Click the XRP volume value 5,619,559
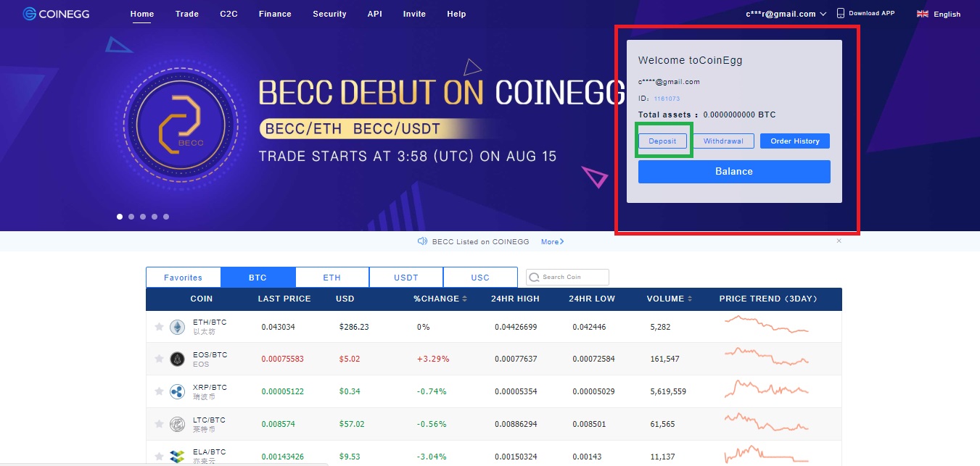The width and height of the screenshot is (980, 466). pyautogui.click(x=669, y=391)
